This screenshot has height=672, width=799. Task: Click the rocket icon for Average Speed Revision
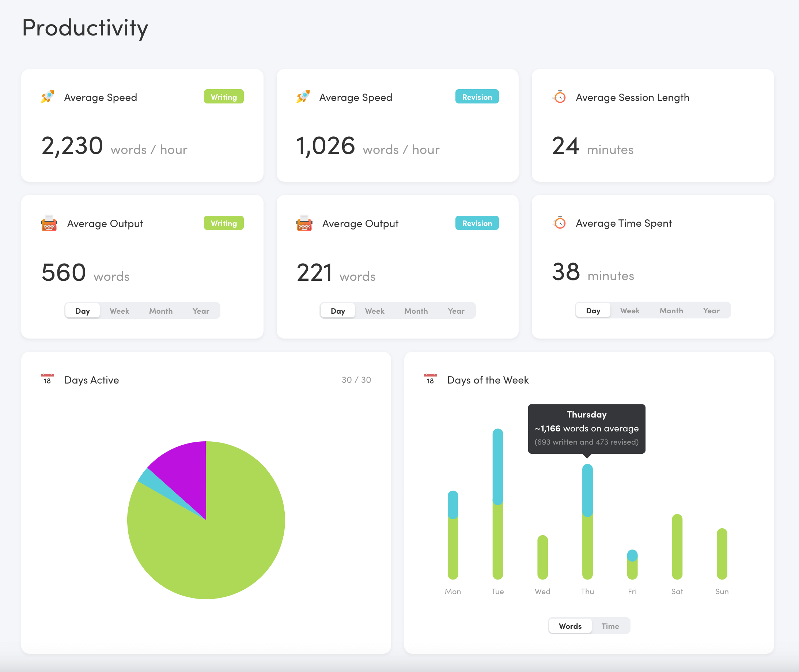(x=304, y=97)
